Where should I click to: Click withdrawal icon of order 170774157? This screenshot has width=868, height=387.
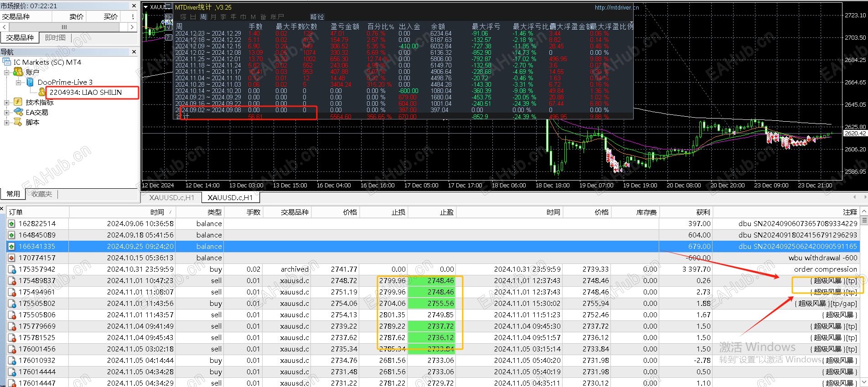pos(11,258)
